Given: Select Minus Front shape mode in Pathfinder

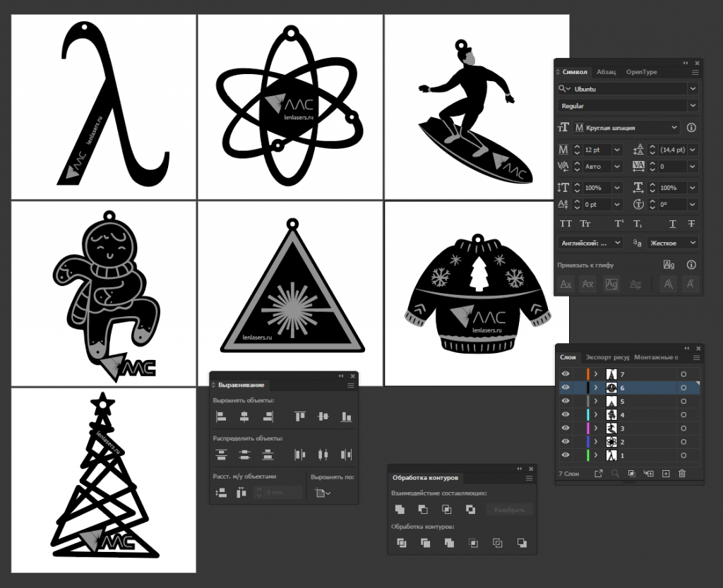Looking at the screenshot, I should point(424,509).
